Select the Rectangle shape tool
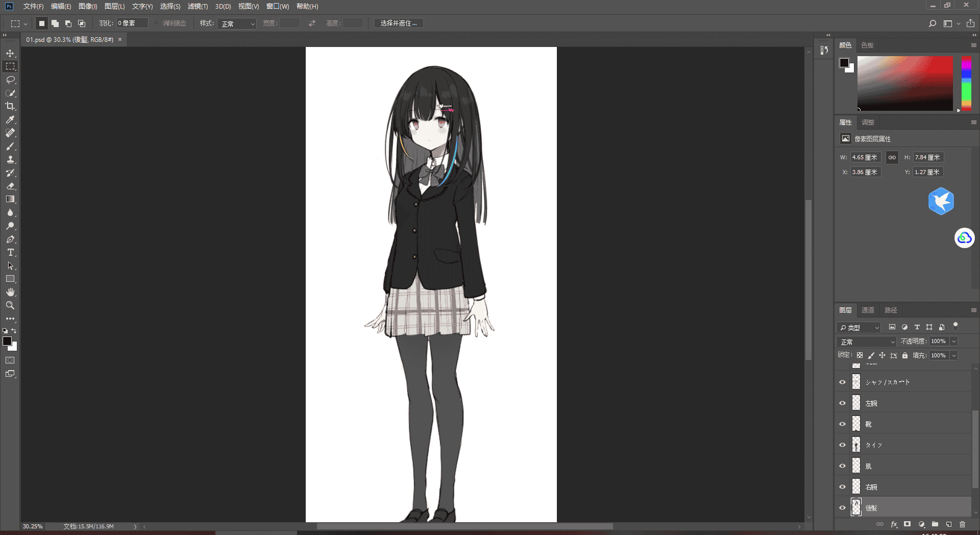980x535 pixels. click(10, 279)
